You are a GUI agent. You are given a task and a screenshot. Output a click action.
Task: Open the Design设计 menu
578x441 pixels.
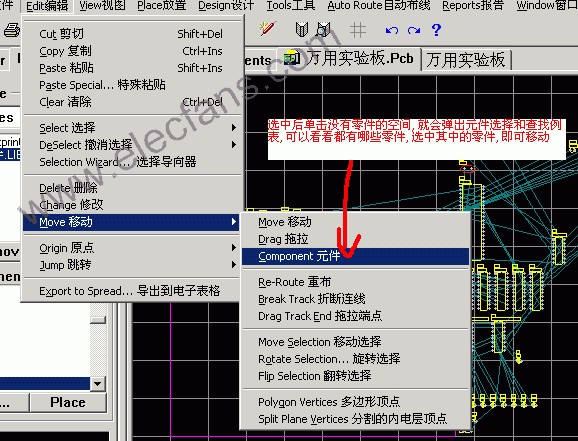coord(226,6)
